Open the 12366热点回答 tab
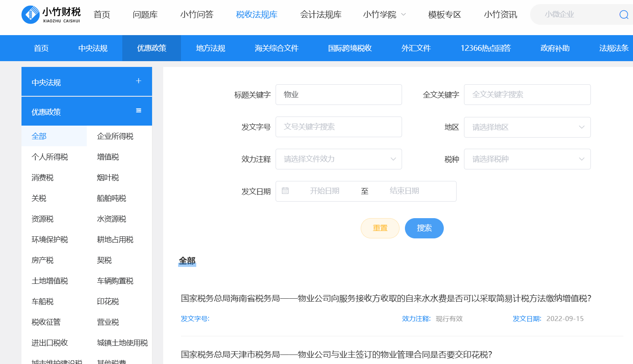The width and height of the screenshot is (633, 364). (485, 48)
